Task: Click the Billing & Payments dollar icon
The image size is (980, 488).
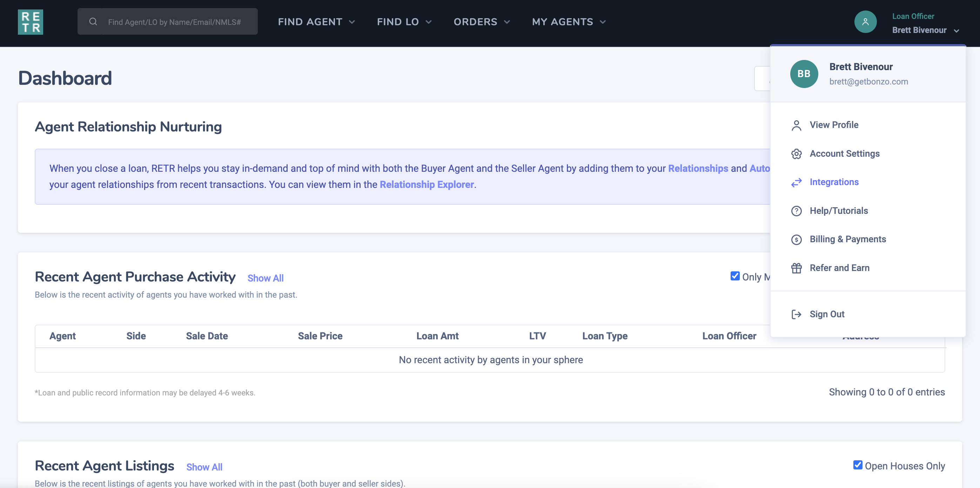Action: (x=797, y=239)
